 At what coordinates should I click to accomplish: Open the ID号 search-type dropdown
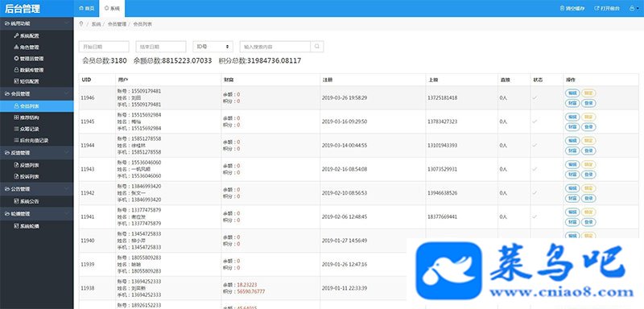[x=213, y=47]
